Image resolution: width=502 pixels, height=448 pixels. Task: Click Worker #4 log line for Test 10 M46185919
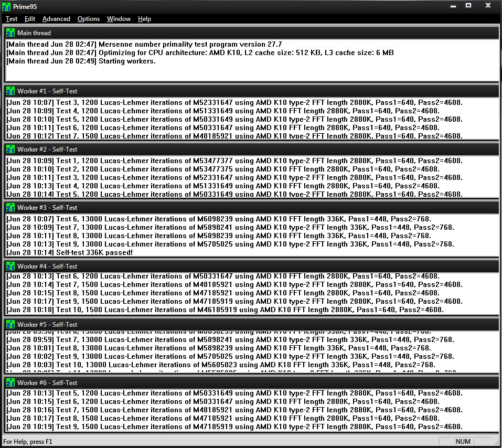pyautogui.click(x=225, y=310)
